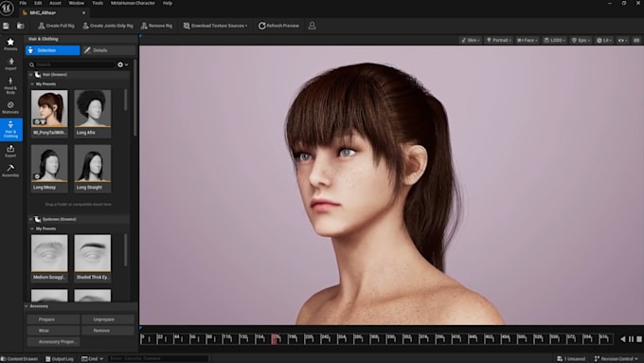
Task: Collapse the Hair (Grooms) section
Action: 31,75
